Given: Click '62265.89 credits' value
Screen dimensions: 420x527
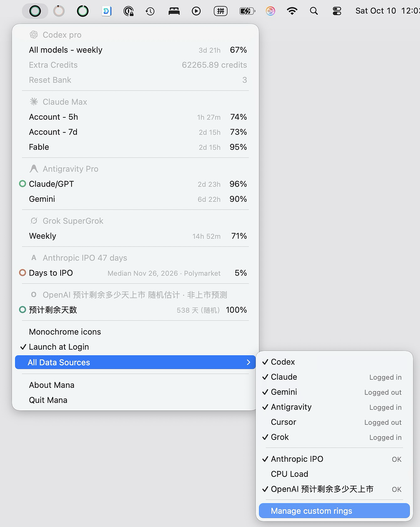Looking at the screenshot, I should pos(214,65).
